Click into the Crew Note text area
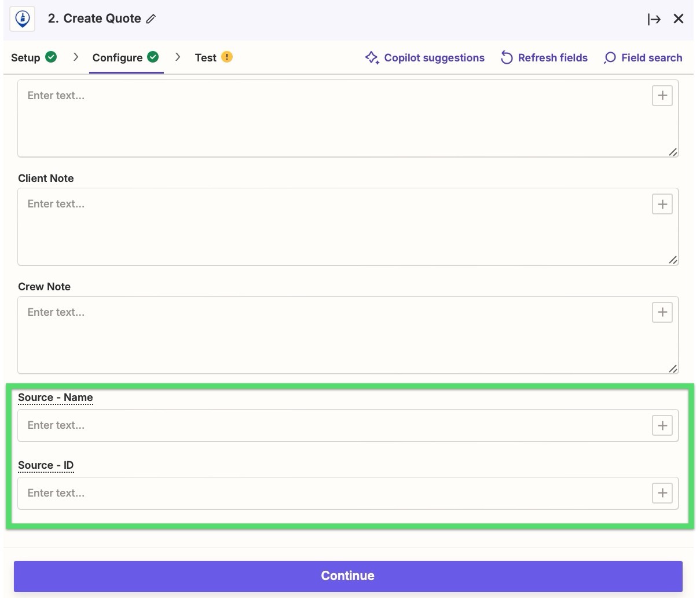700x598 pixels. 347,335
